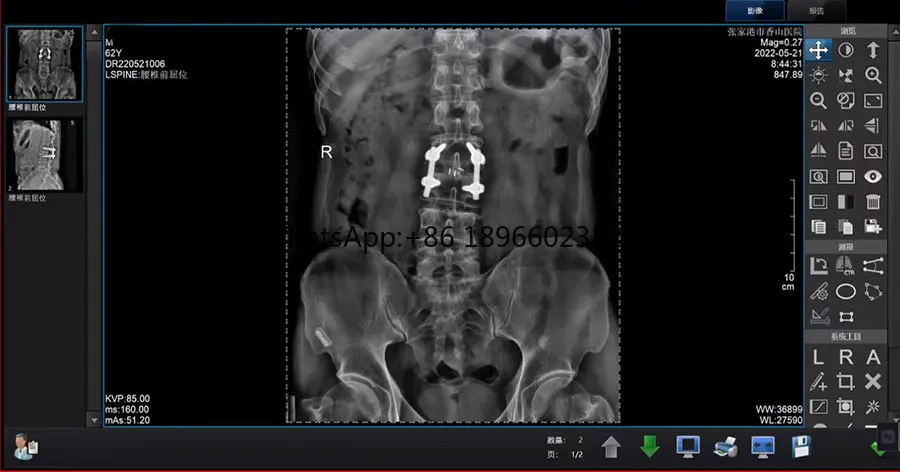Viewport: 900px width, 472px height.
Task: Click the full-screen frame icon
Action: pyautogui.click(x=872, y=100)
